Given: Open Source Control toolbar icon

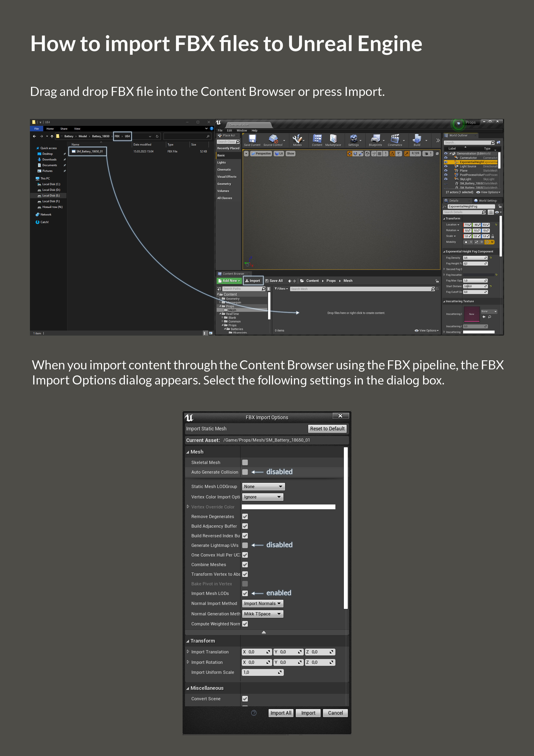Looking at the screenshot, I should (273, 139).
